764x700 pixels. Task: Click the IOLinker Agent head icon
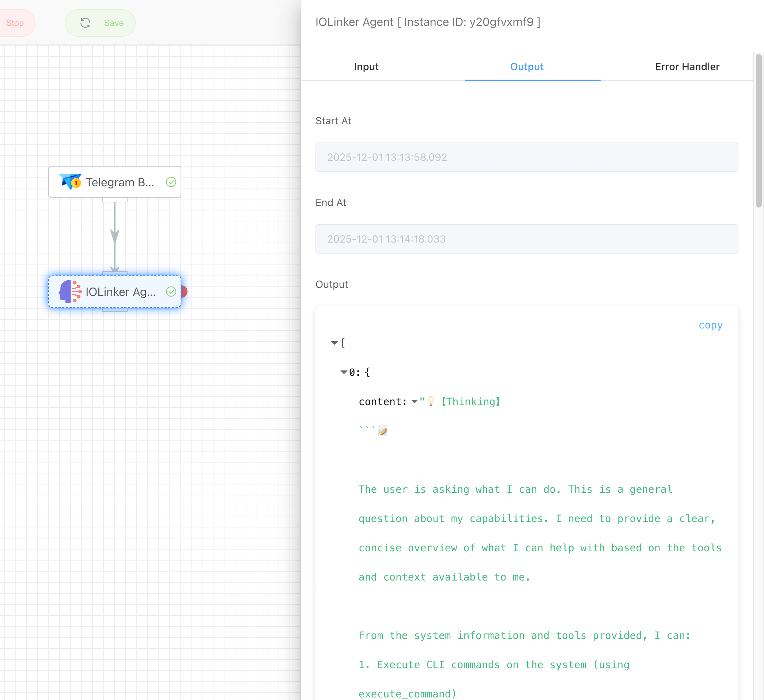[70, 292]
